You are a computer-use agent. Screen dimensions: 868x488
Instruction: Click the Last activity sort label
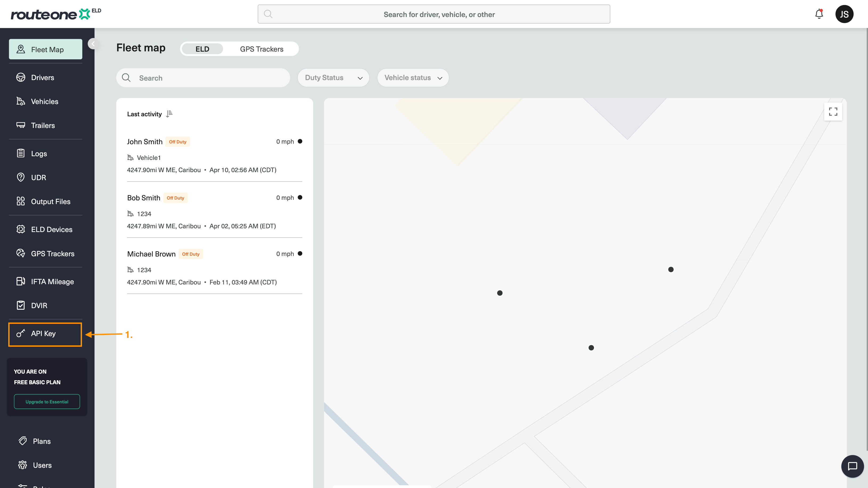click(x=144, y=114)
